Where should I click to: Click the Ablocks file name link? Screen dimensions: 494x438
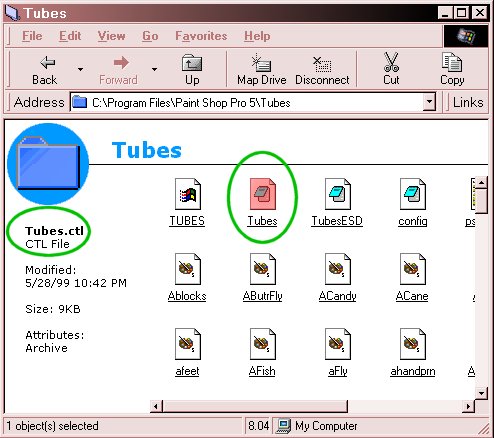(x=187, y=296)
